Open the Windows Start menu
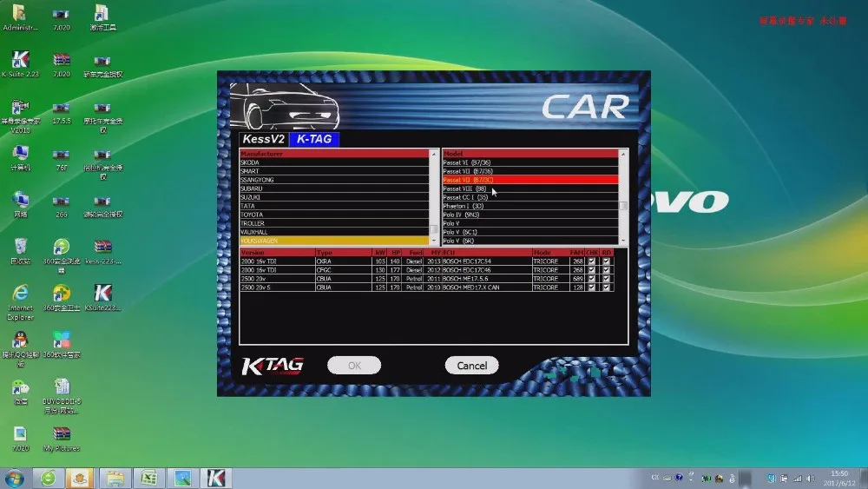 pos(14,478)
